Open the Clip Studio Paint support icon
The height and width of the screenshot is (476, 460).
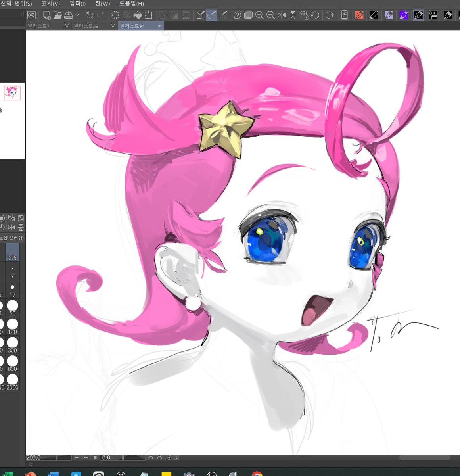(x=238, y=15)
